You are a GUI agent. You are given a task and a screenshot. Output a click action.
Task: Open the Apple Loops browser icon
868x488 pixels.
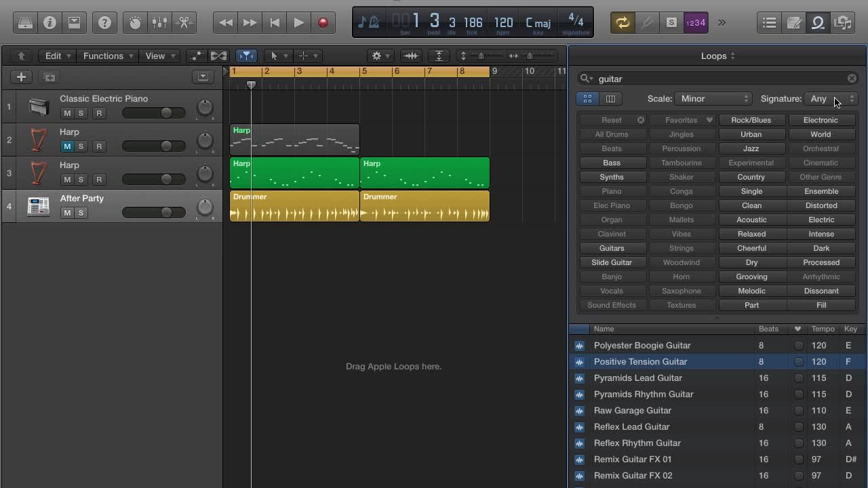[x=818, y=22]
